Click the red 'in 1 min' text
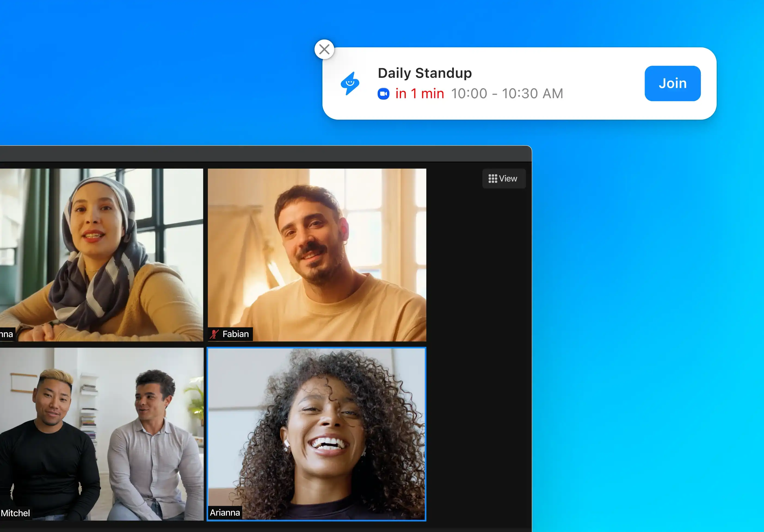 click(420, 94)
